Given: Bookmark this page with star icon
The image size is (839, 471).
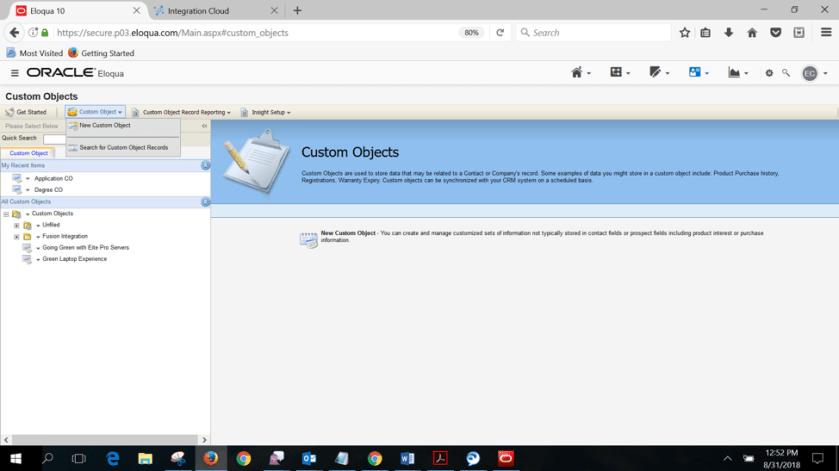Looking at the screenshot, I should point(685,33).
